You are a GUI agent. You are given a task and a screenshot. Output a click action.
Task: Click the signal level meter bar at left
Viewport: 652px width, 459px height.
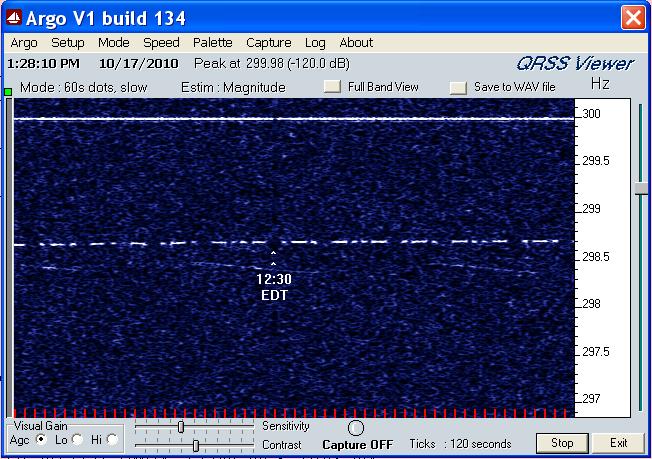coord(9,258)
